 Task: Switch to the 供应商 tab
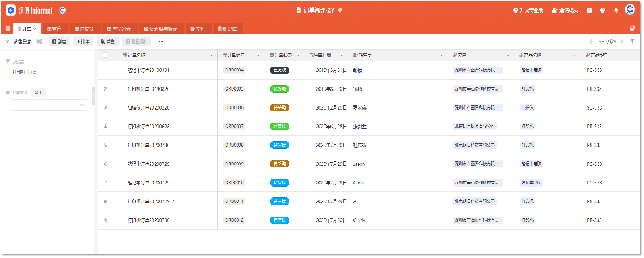[84, 29]
